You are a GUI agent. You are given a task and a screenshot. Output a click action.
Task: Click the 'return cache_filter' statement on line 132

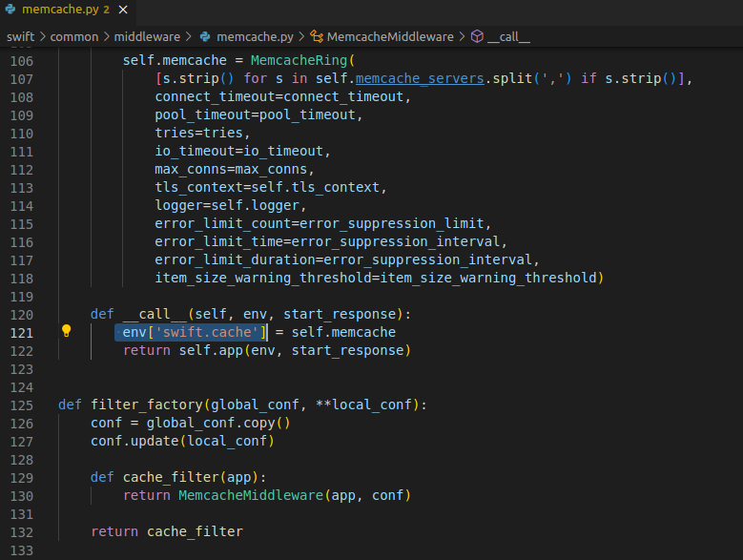pyautogui.click(x=167, y=531)
